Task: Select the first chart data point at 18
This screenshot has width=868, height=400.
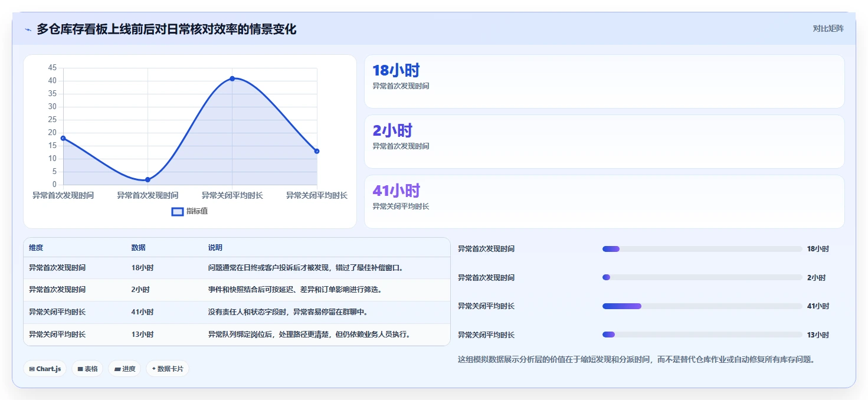Action: coord(63,138)
